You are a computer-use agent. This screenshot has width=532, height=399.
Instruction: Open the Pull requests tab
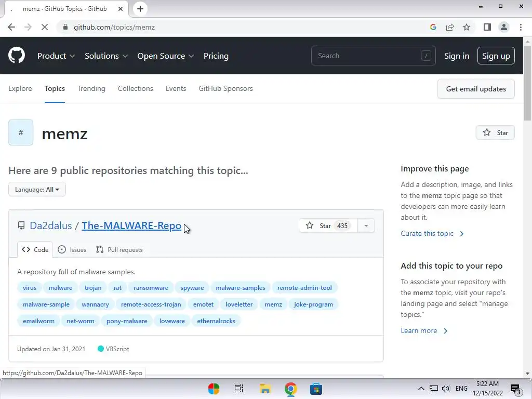coord(119,250)
